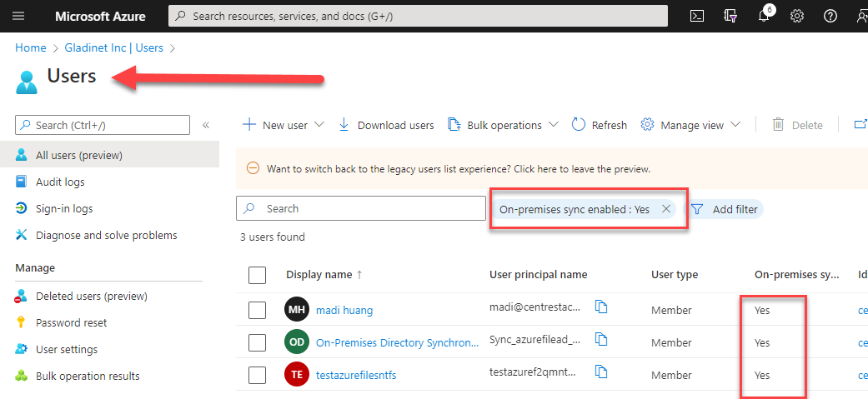Focus the left menu Search (Ctrl+/) box

pyautogui.click(x=103, y=125)
